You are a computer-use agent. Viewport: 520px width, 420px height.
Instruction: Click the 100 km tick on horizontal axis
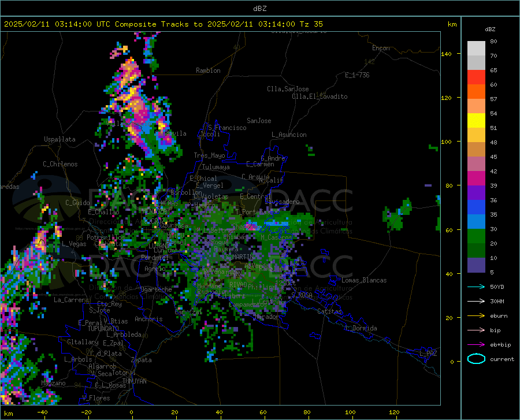350,412
